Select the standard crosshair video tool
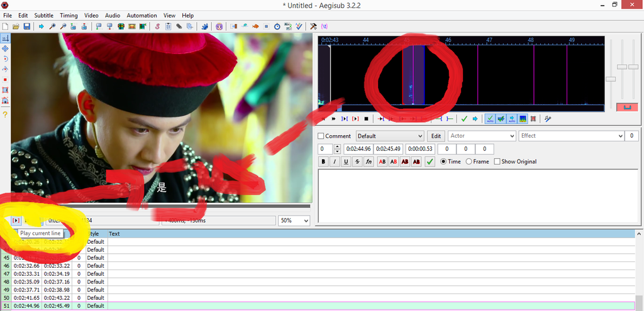Screen dimensions: 644x311 tap(5, 38)
